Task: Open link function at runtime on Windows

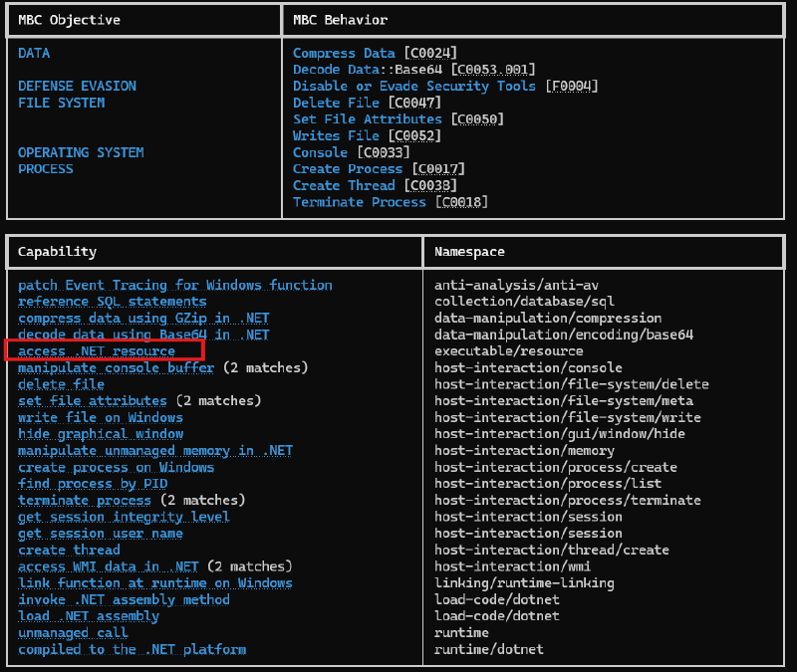Action: 155,583
